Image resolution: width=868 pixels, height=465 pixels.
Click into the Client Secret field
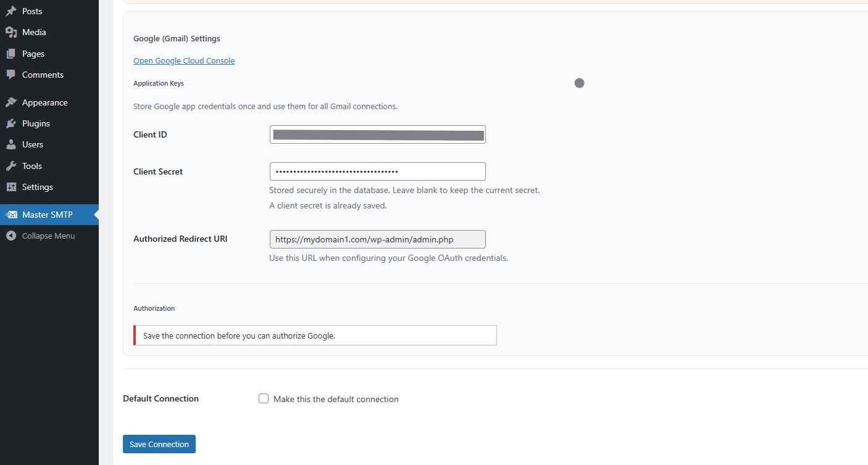click(377, 171)
